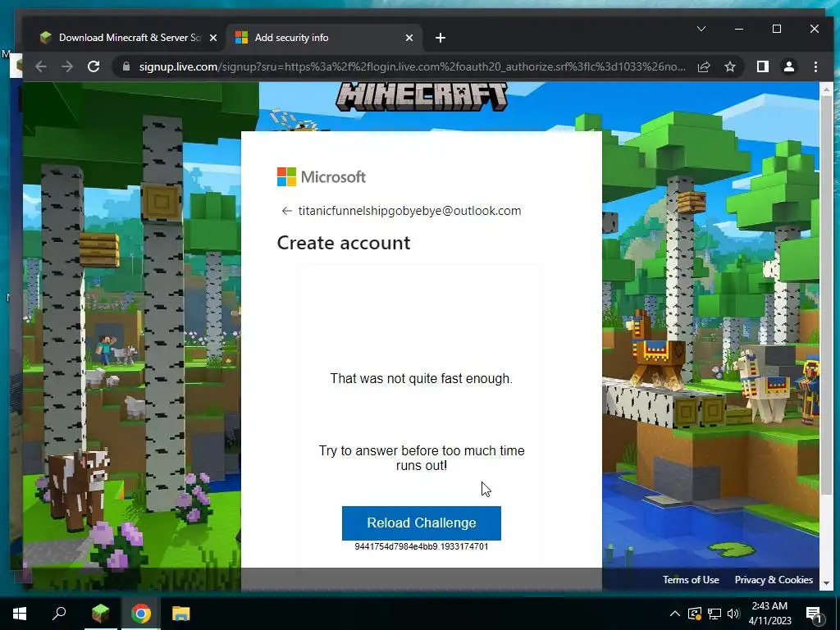This screenshot has width=840, height=630.
Task: Close the Download Minecraft tab
Action: (213, 38)
